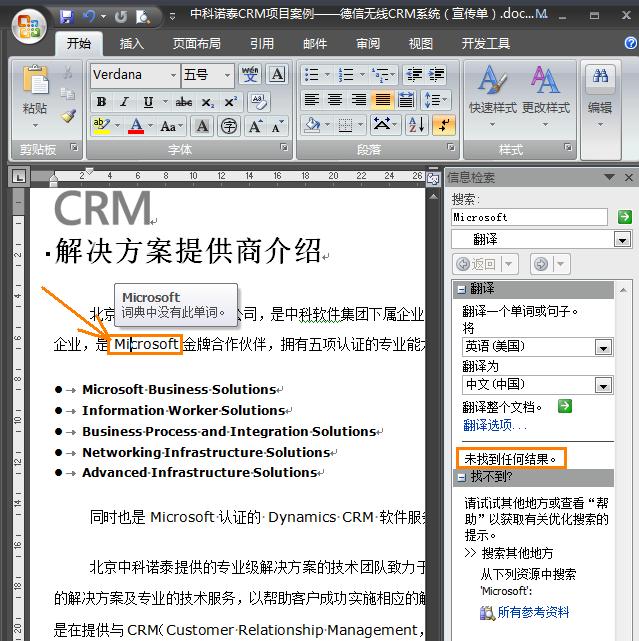Click 所有参考资料 all reference link
This screenshot has width=639, height=641.
coord(533,612)
